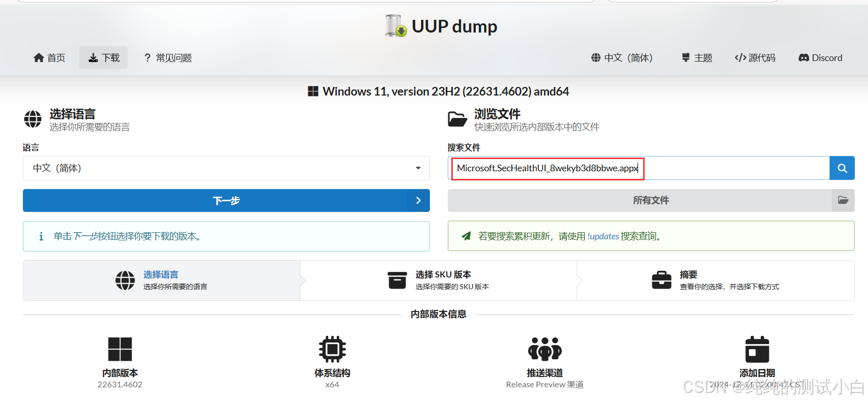Click the 22631.4602 build number text

coord(120,385)
